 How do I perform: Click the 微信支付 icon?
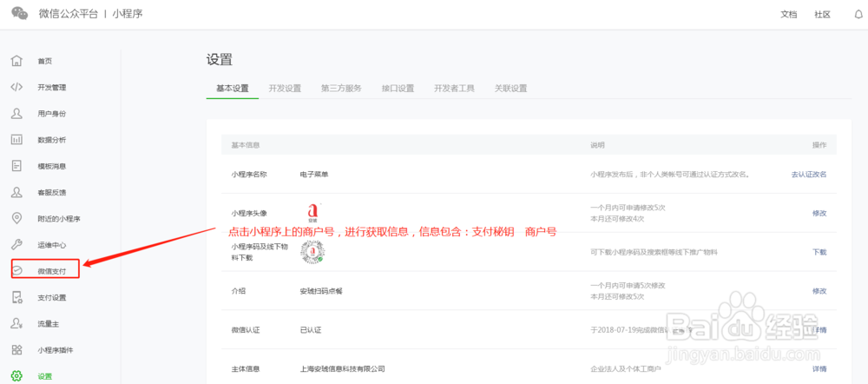click(16, 271)
